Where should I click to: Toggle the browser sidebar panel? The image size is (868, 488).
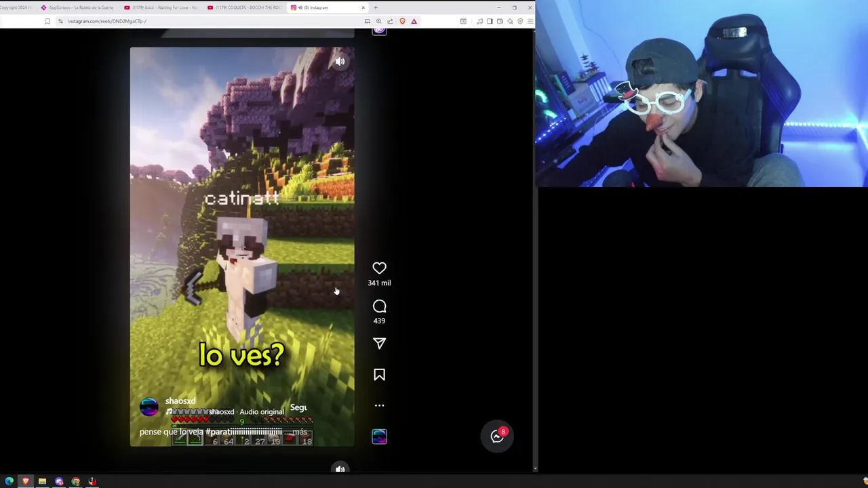click(x=490, y=21)
